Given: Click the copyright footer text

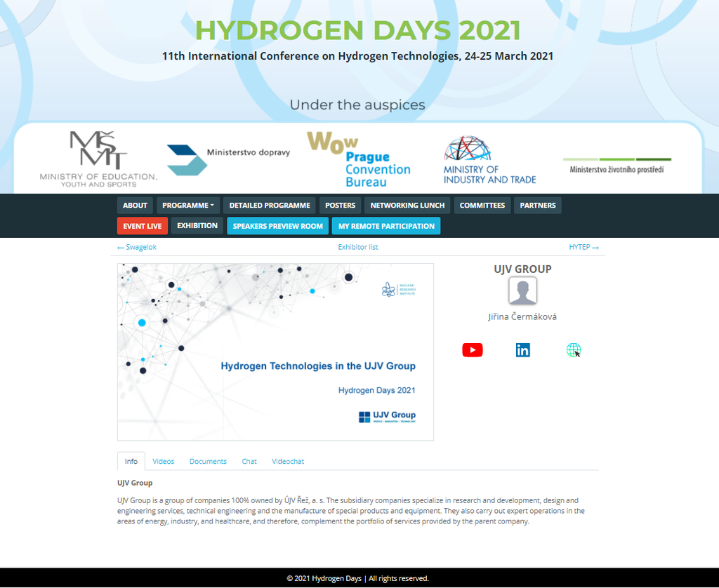Looking at the screenshot, I should (357, 578).
